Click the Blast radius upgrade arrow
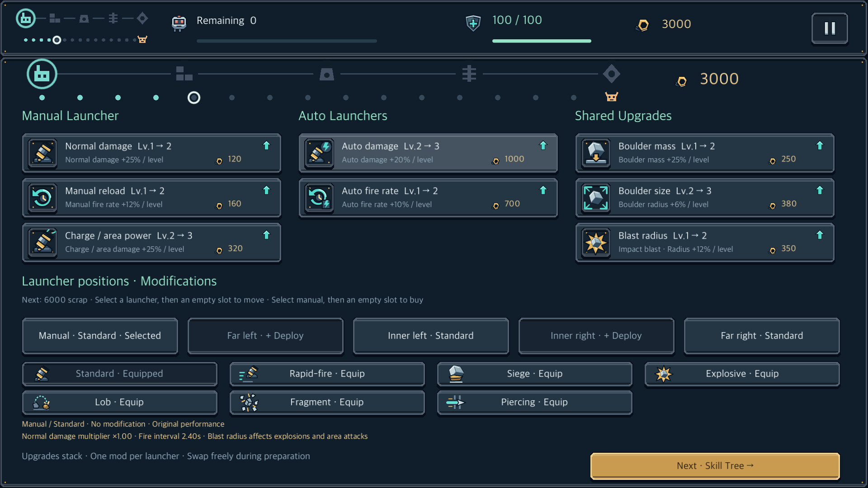This screenshot has width=868, height=488. tap(820, 235)
